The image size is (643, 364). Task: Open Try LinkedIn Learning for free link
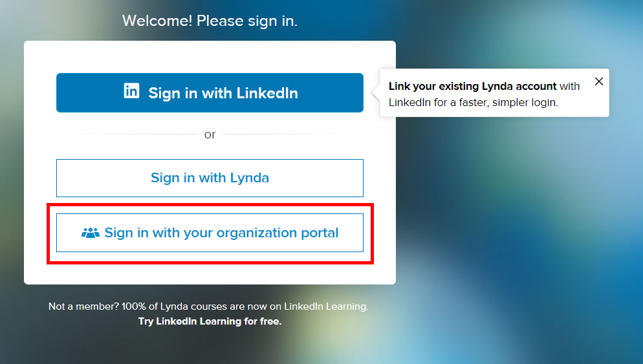tap(210, 321)
